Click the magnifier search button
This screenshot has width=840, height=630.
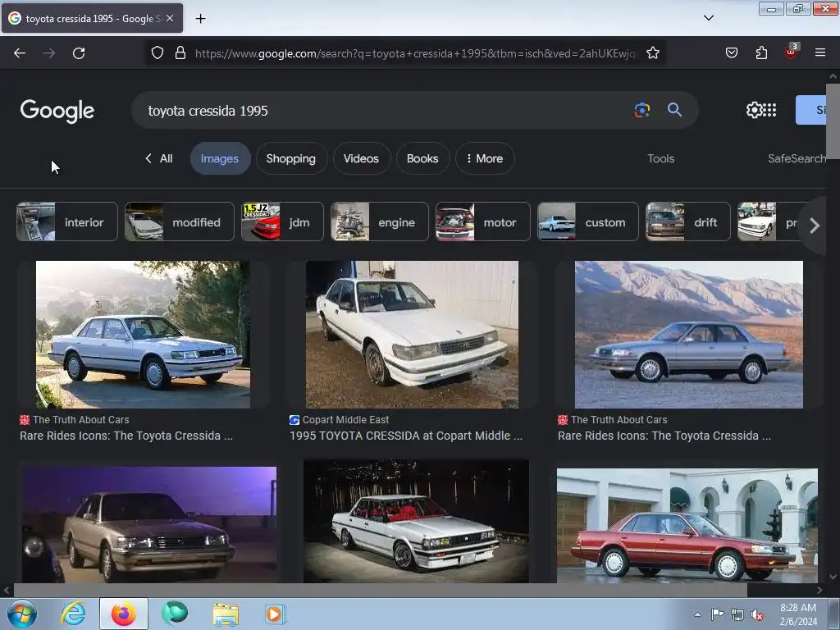(x=674, y=110)
